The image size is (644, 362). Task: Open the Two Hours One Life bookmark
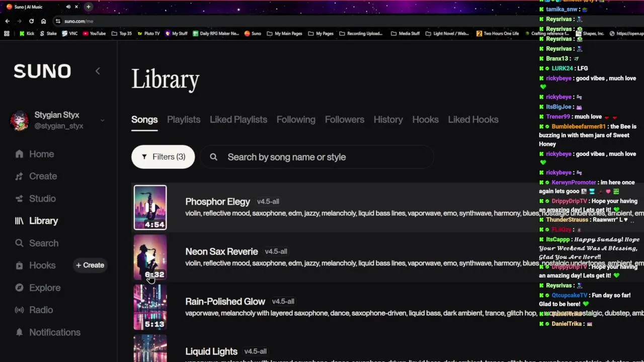pyautogui.click(x=498, y=34)
